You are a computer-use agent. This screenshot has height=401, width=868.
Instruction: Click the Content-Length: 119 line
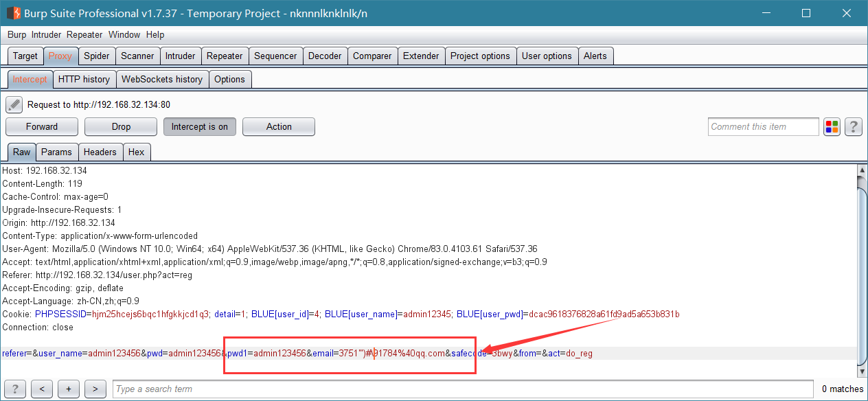(x=42, y=183)
